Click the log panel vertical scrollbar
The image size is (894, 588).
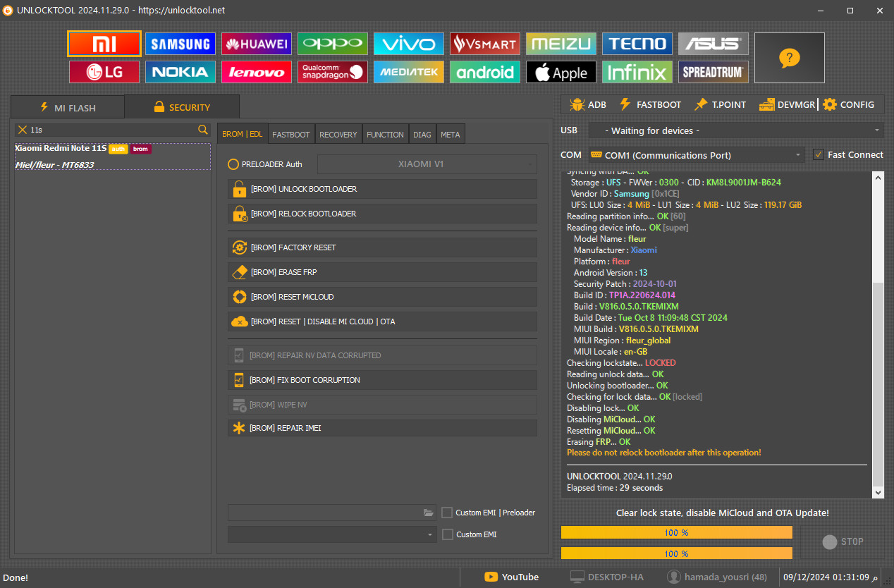[878, 336]
